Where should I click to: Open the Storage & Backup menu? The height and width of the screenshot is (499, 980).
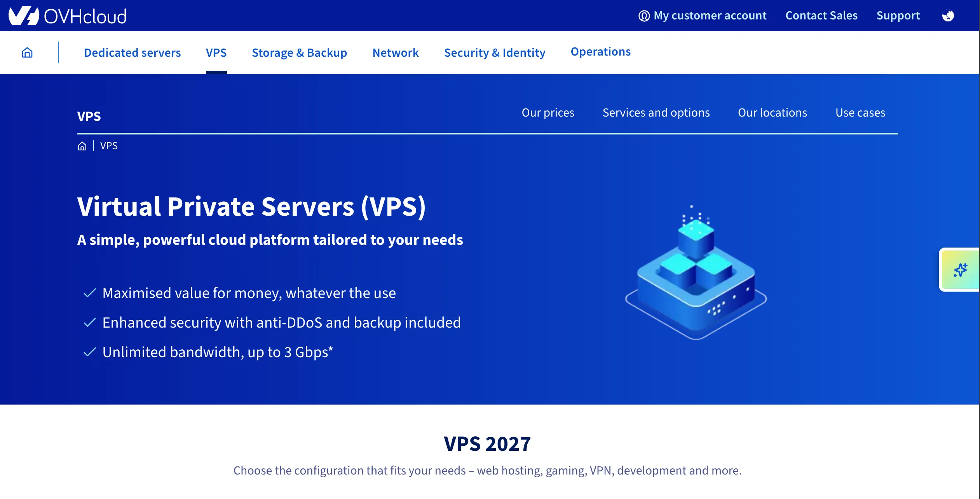point(299,52)
